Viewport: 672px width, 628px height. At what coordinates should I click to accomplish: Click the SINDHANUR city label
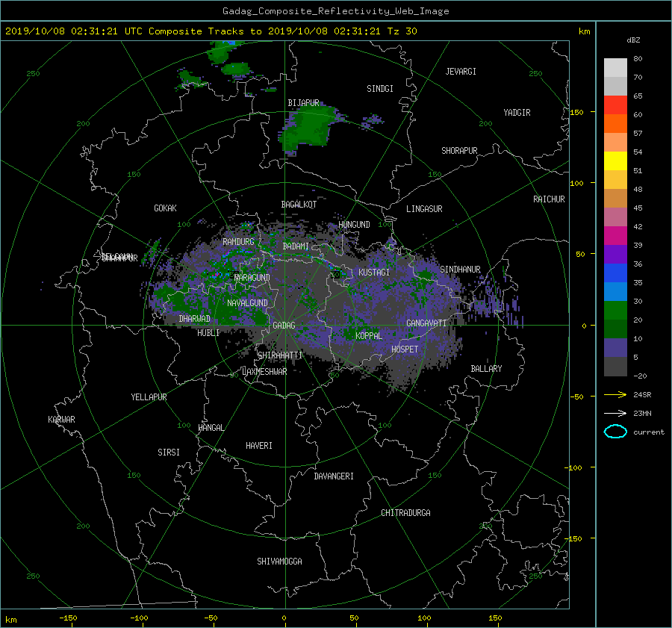pos(460,270)
